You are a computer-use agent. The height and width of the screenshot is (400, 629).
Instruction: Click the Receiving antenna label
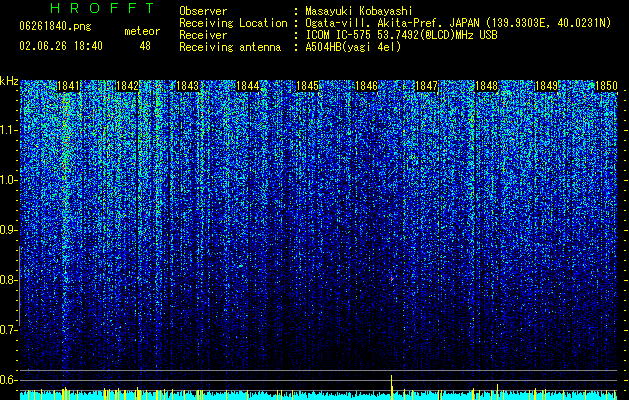coord(230,47)
